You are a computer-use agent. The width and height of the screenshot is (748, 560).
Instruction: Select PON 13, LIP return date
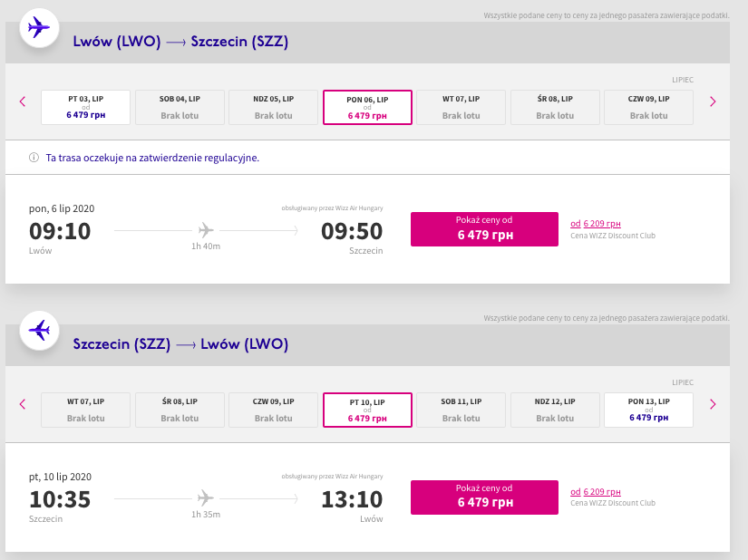click(x=649, y=410)
